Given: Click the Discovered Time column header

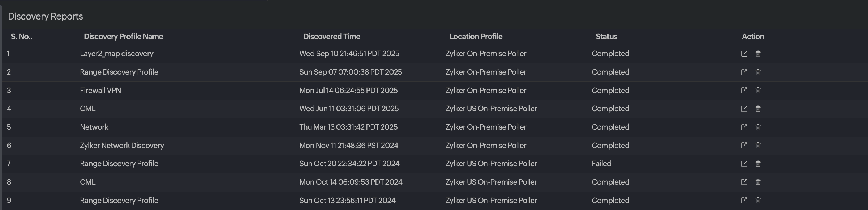Looking at the screenshot, I should pyautogui.click(x=331, y=37).
